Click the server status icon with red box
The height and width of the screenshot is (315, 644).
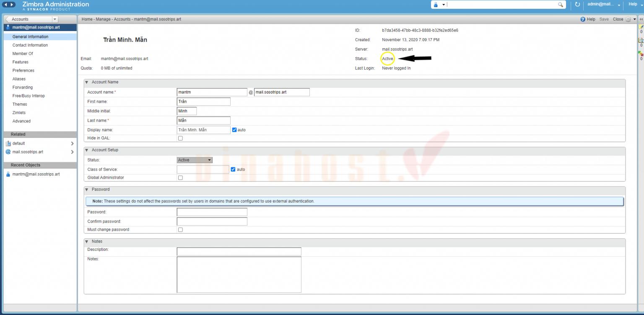(x=641, y=54)
